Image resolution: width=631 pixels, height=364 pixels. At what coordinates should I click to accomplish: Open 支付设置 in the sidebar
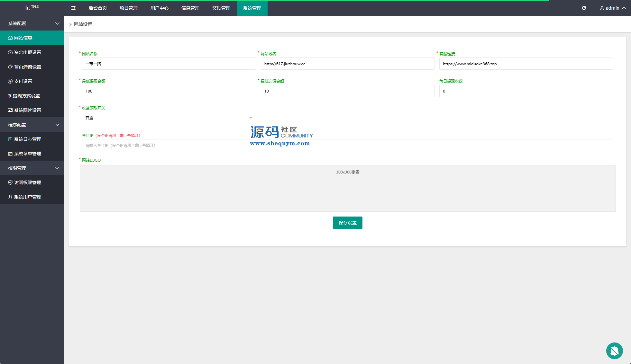[23, 81]
